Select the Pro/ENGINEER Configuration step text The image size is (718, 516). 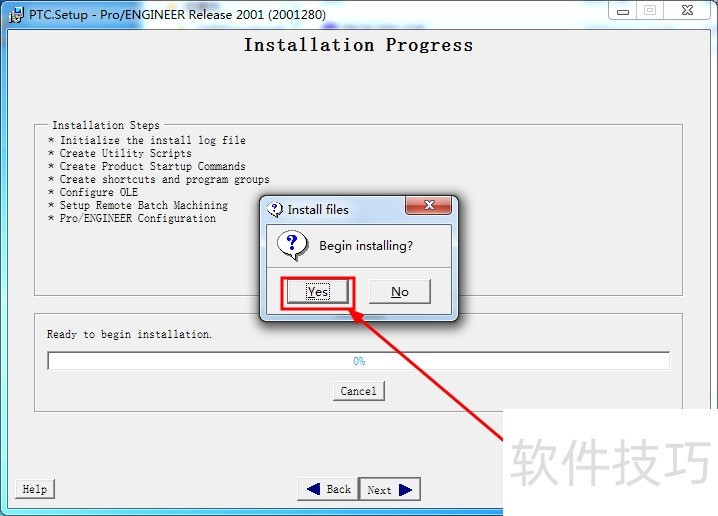coord(138,218)
